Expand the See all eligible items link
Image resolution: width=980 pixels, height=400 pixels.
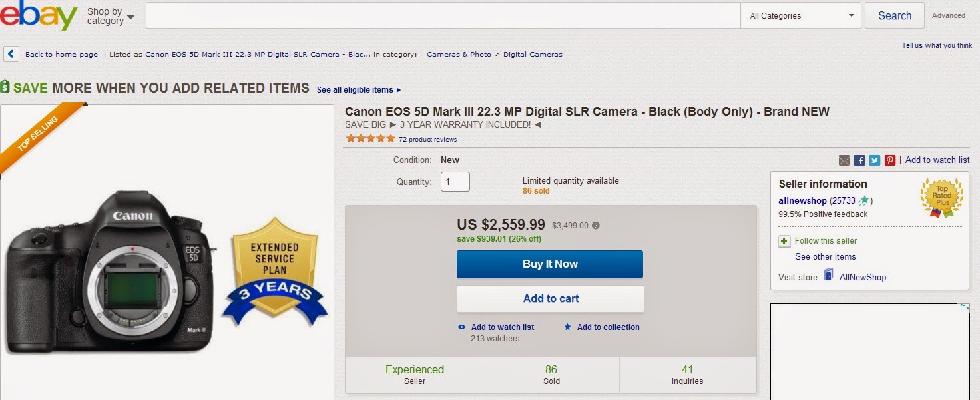coord(359,90)
